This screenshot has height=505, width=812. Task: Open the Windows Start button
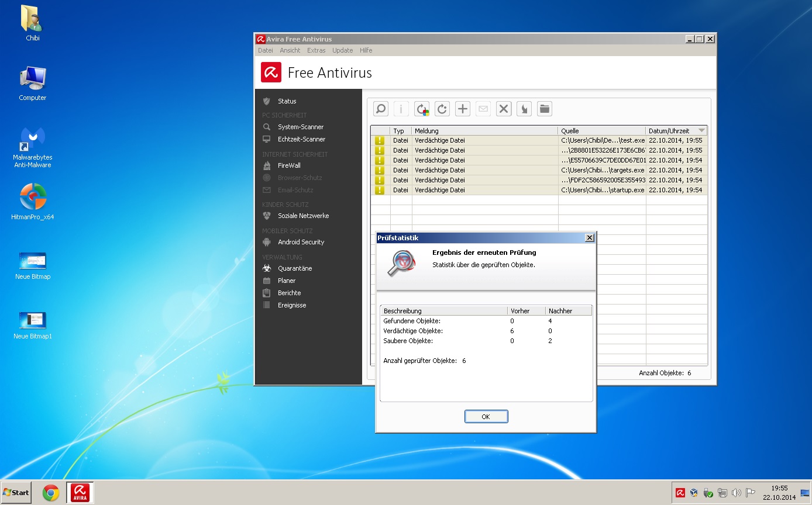[x=16, y=493]
